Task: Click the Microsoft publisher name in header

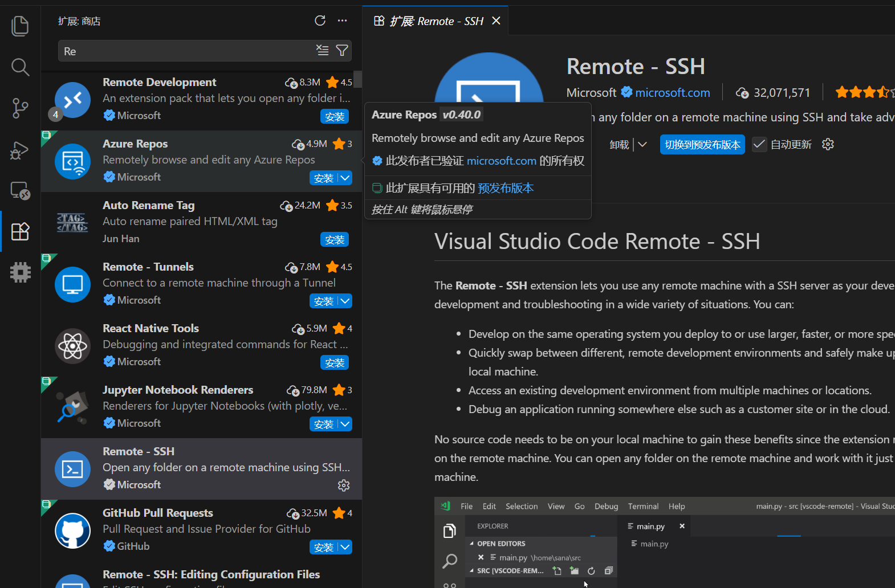Action: [x=591, y=93]
